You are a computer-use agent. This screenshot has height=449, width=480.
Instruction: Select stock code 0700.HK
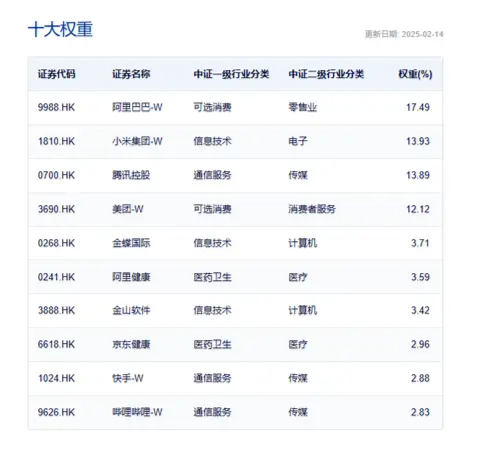[56, 175]
